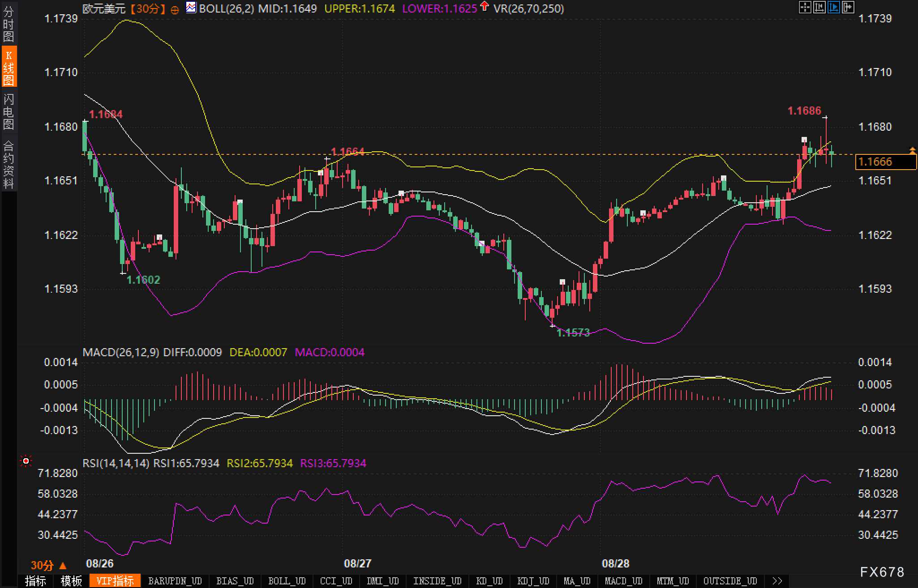Apply the MACD_UD indicator
Screen dimensions: 918x588
[623, 581]
